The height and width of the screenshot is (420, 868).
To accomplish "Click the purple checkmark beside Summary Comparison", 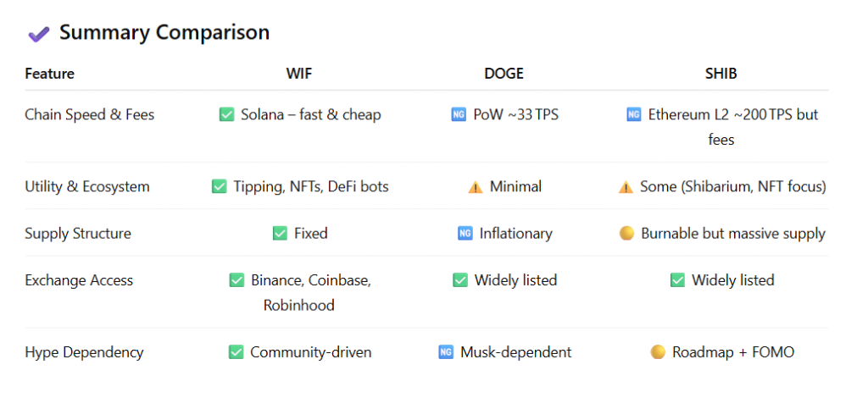I will point(39,34).
